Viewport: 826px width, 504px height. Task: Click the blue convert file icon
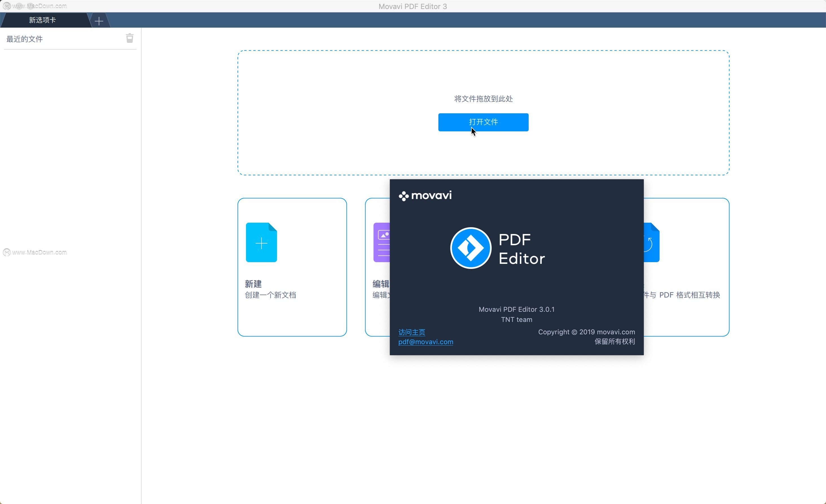652,242
